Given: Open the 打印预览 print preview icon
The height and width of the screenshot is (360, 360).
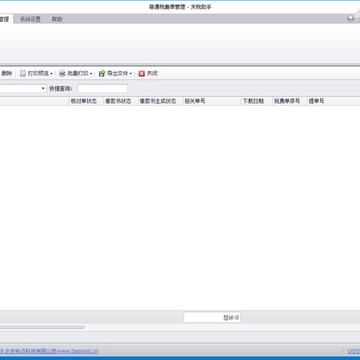Looking at the screenshot, I should coord(23,73).
